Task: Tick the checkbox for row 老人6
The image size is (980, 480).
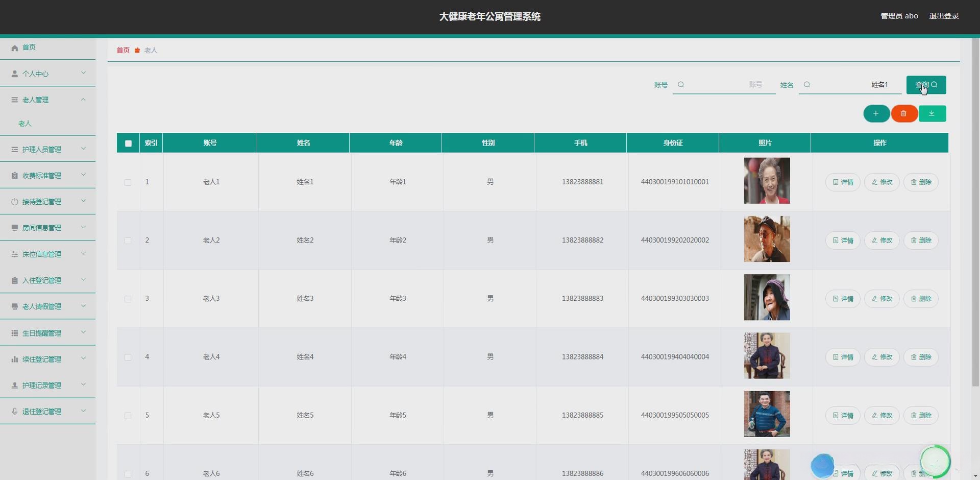Action: pos(128,474)
